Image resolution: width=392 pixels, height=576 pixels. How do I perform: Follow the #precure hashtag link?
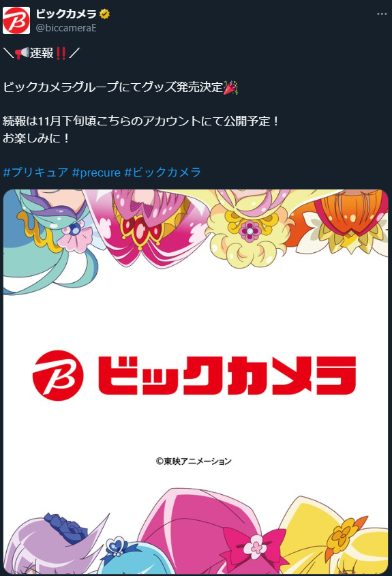(96, 172)
